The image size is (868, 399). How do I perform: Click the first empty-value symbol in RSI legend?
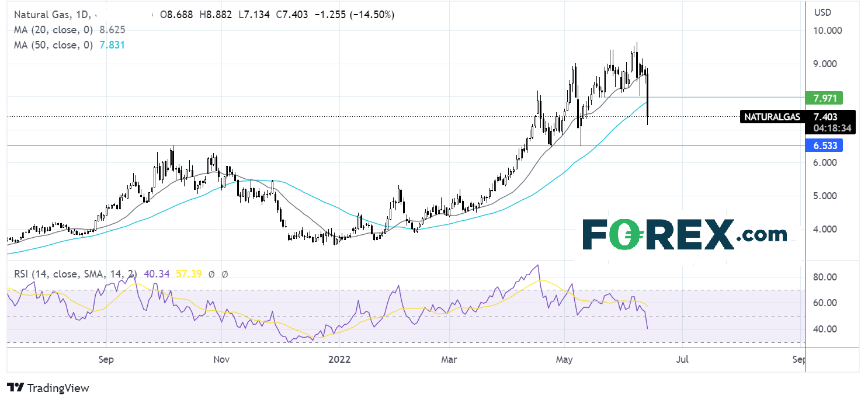pos(211,273)
